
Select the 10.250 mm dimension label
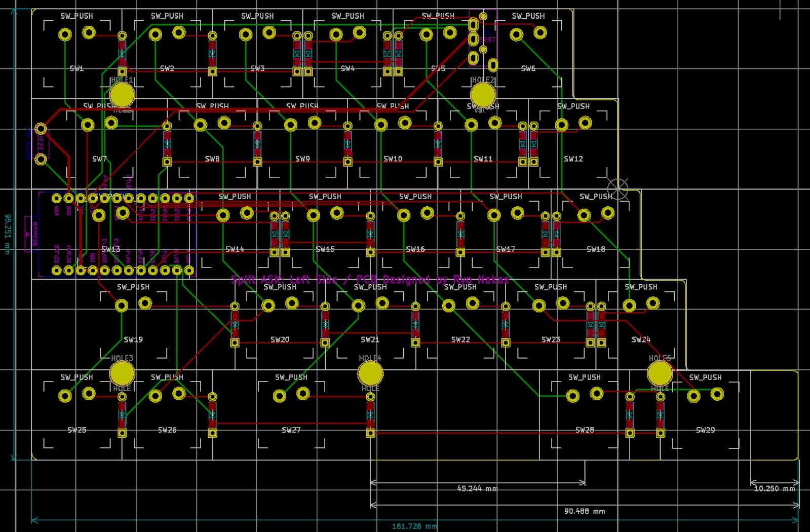(x=775, y=489)
